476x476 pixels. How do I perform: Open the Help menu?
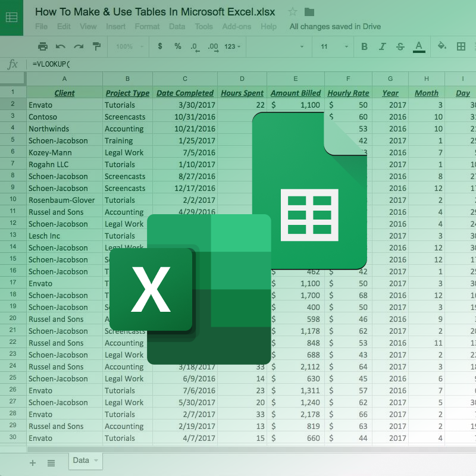(268, 26)
